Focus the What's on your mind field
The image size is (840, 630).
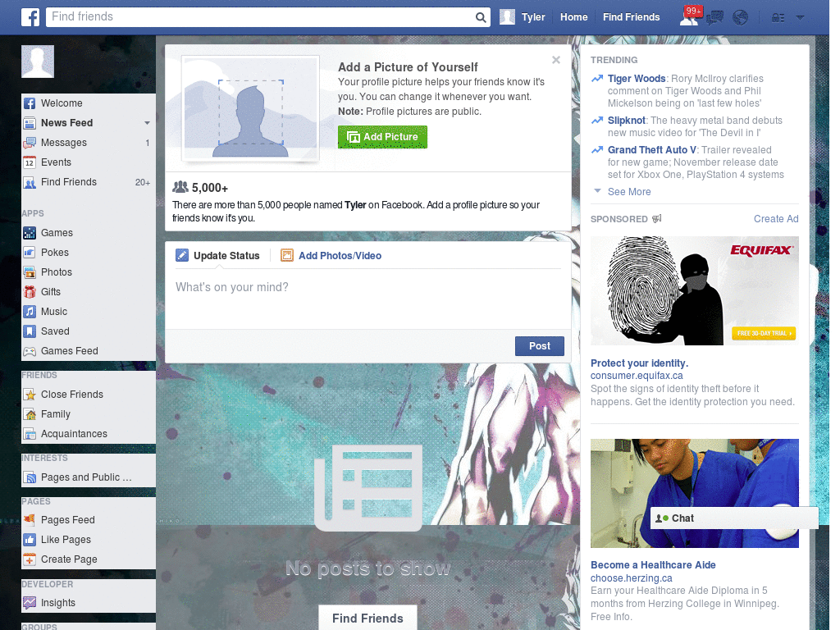368,299
